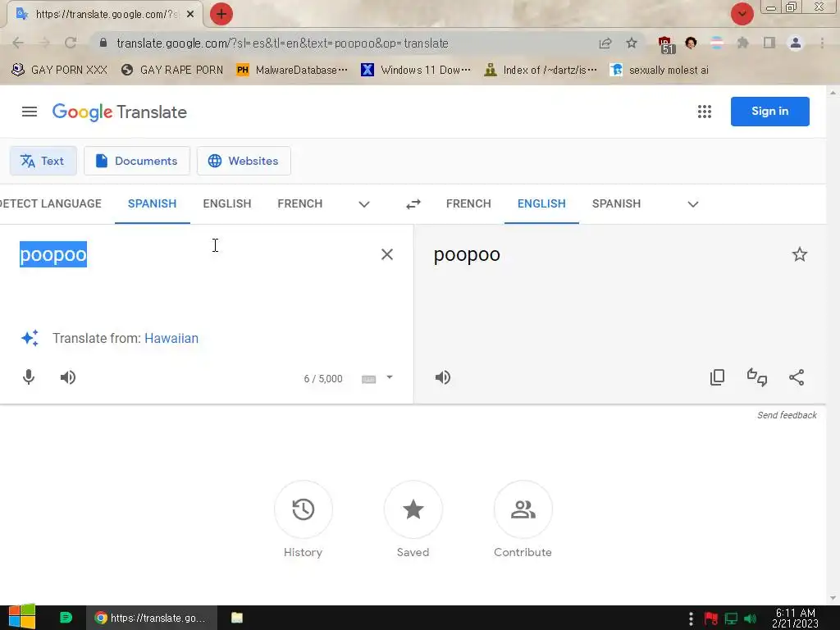The height and width of the screenshot is (630, 840).
Task: Click the page vertical scrollbar
Action: tap(833, 345)
